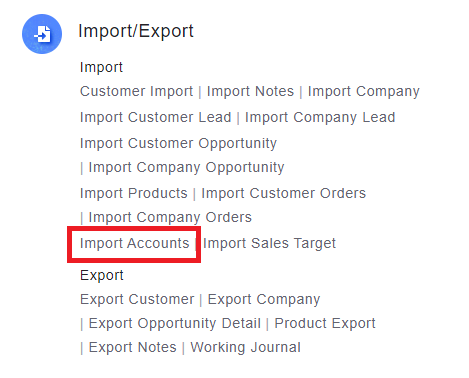Choose Product Export
The image size is (469, 378).
coord(325,324)
